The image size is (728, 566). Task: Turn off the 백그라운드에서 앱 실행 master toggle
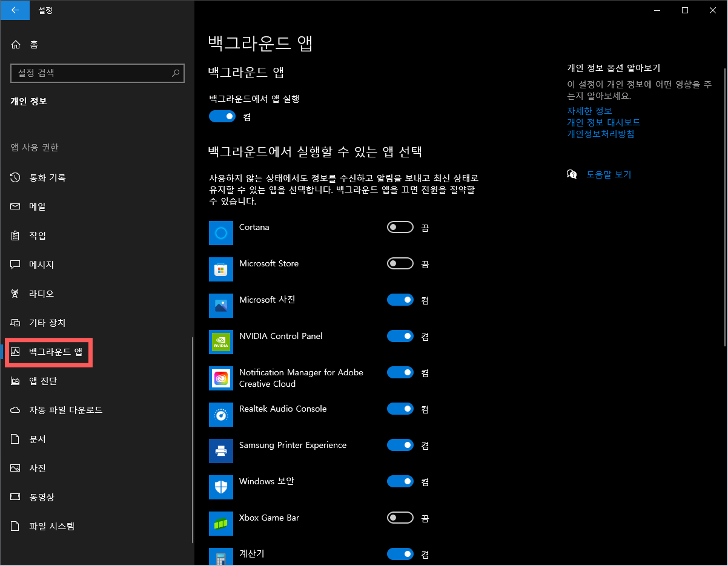pyautogui.click(x=222, y=116)
